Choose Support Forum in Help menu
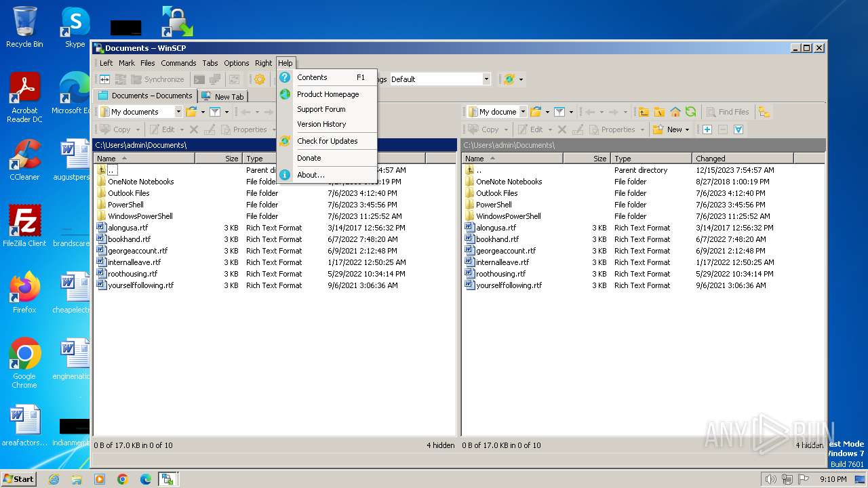Viewport: 868px width, 488px height. click(327, 109)
